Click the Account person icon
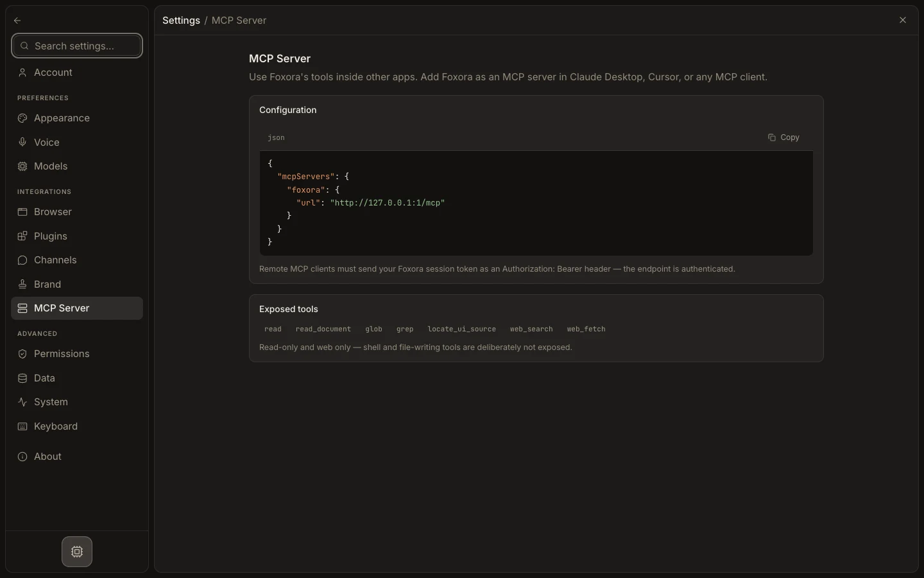This screenshot has width=924, height=578. point(22,73)
